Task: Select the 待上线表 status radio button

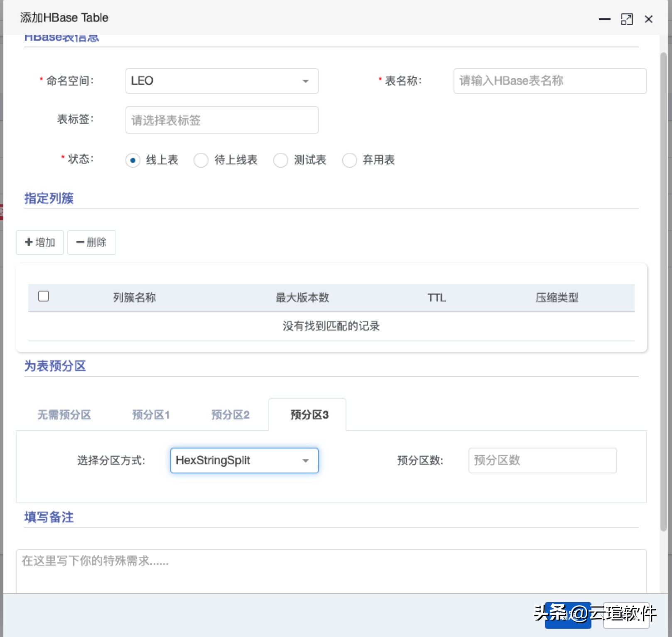Action: coord(201,160)
